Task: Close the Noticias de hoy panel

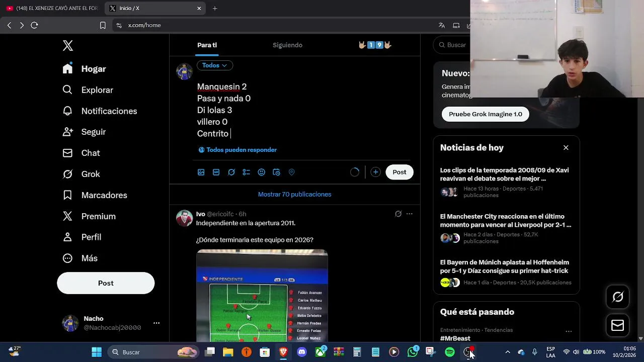Action: (566, 148)
